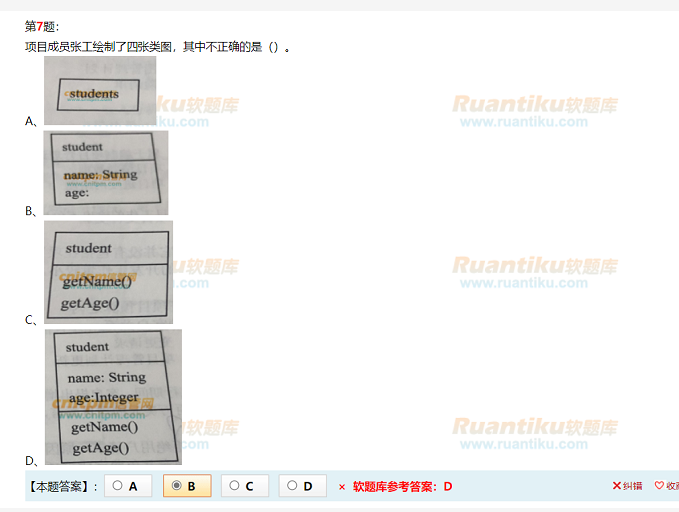
Task: Select answer option A radio button
Action: 118,486
